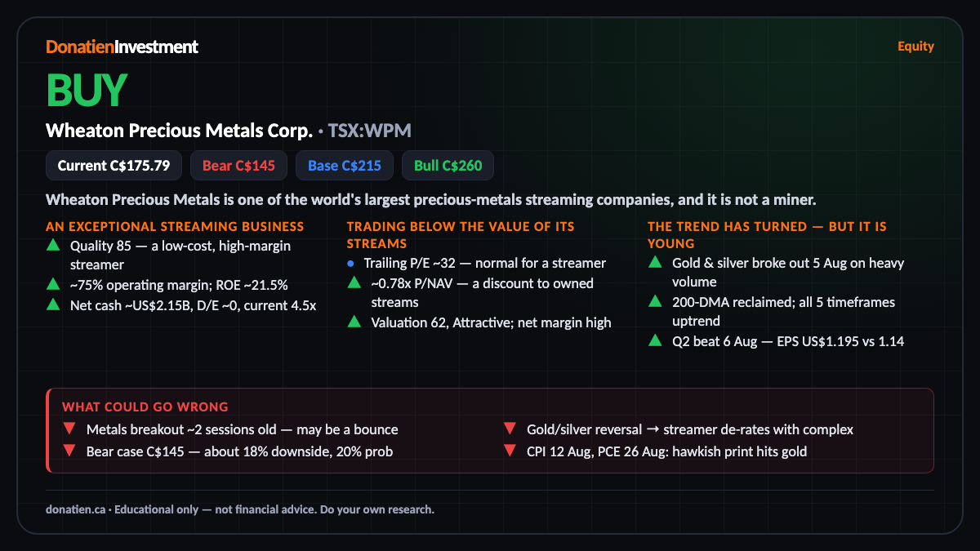This screenshot has height=551, width=980.
Task: Click the green triangle next to ~0.78x P/NAV
Action: point(354,282)
